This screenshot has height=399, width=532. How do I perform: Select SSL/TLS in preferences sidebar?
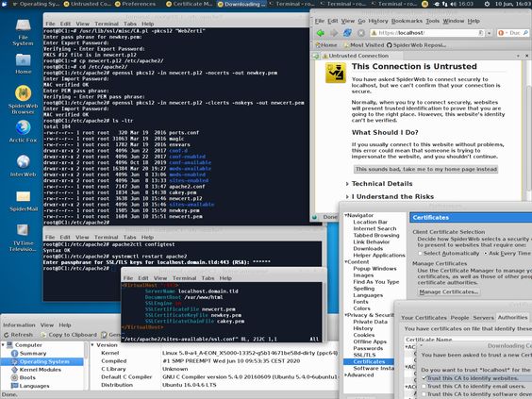[364, 355]
